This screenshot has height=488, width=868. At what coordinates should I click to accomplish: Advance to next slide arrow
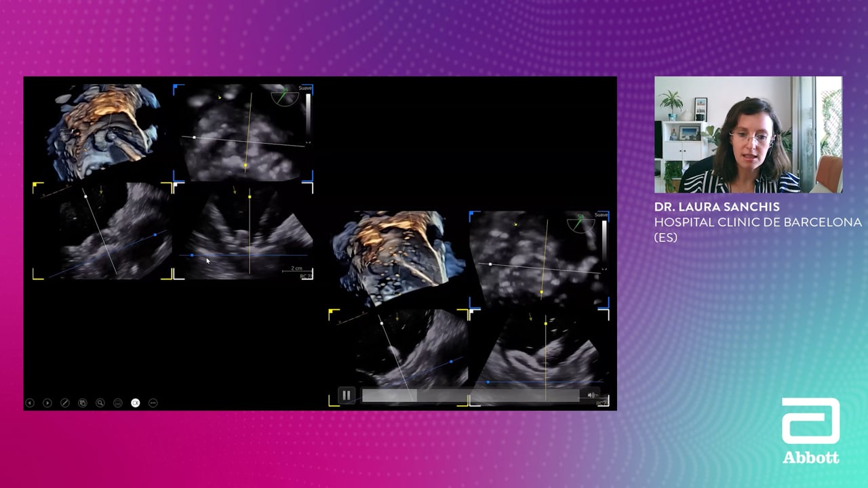pos(47,403)
